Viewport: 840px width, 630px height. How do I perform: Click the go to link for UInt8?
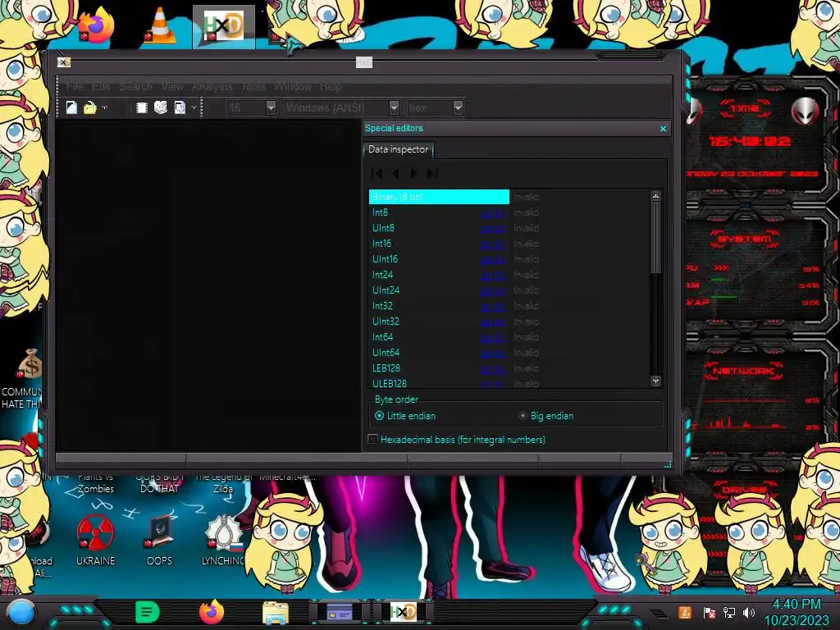[492, 229]
